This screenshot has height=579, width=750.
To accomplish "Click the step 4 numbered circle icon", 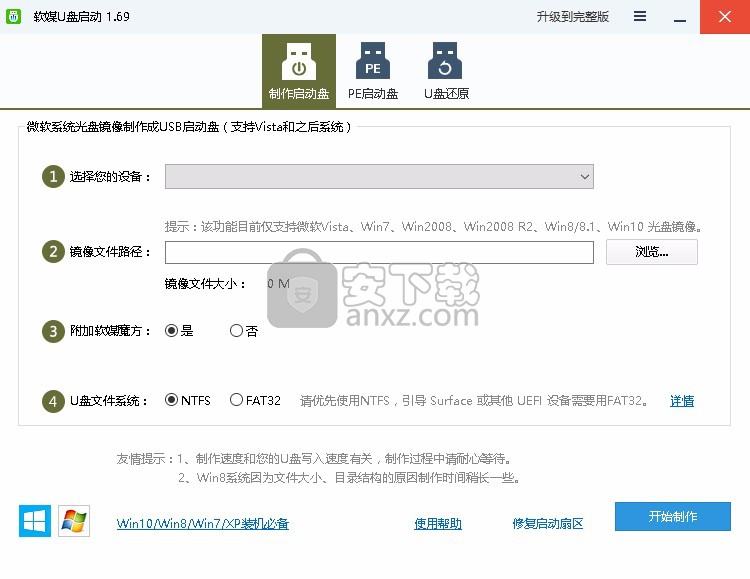I will tap(53, 401).
